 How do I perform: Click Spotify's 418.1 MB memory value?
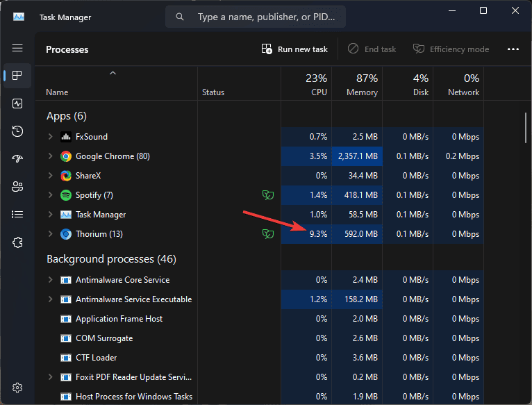point(360,195)
